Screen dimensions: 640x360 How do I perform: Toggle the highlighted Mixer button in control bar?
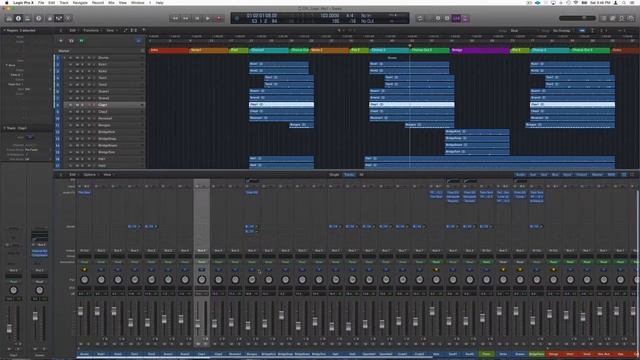click(59, 18)
